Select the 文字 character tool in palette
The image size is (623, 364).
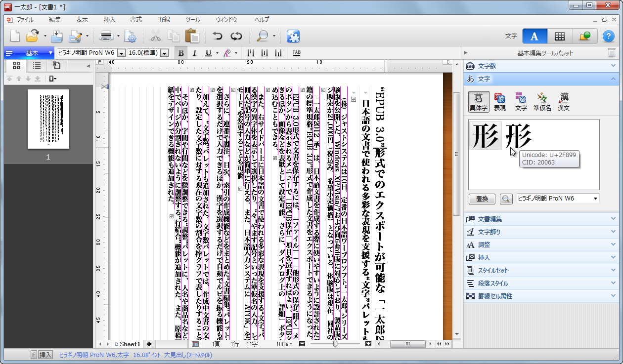click(521, 101)
